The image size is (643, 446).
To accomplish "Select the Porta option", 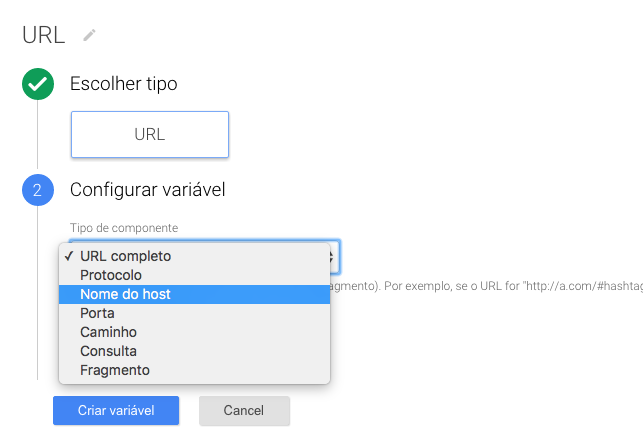I will pos(97,313).
